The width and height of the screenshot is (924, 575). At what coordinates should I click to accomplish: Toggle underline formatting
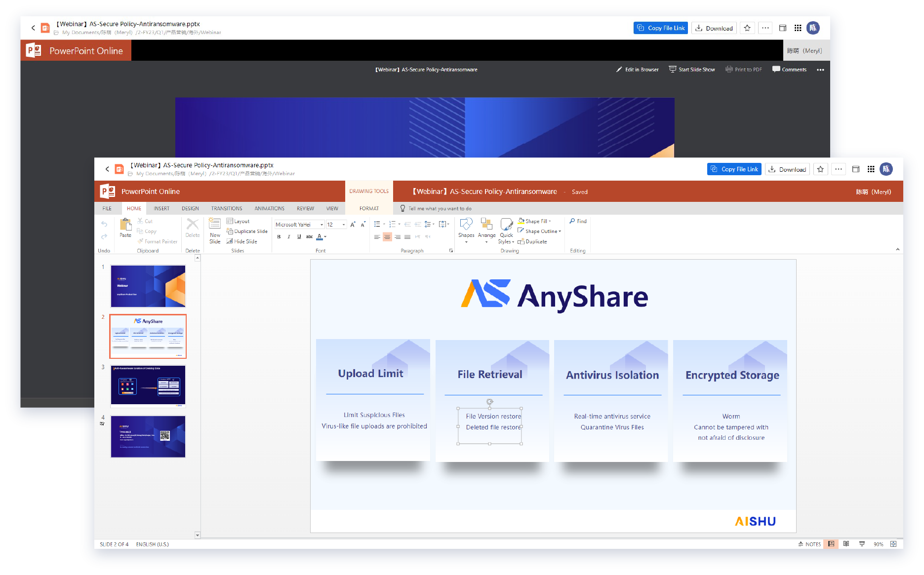pos(299,237)
